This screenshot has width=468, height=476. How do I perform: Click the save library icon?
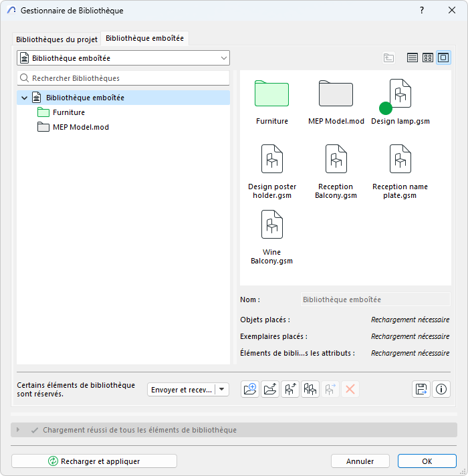(x=421, y=389)
